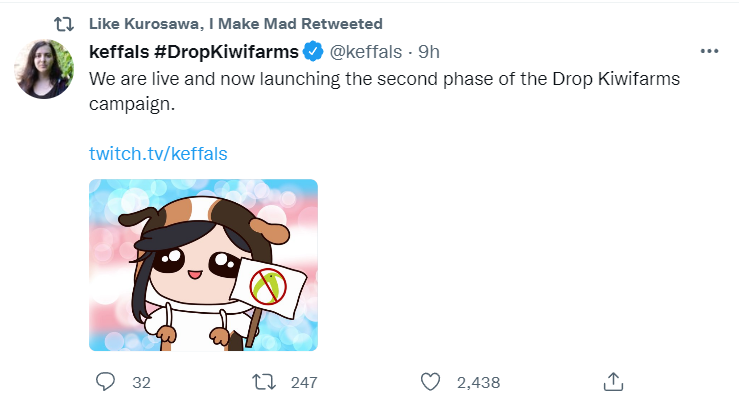Open the twitch.tv/keffals link

158,153
